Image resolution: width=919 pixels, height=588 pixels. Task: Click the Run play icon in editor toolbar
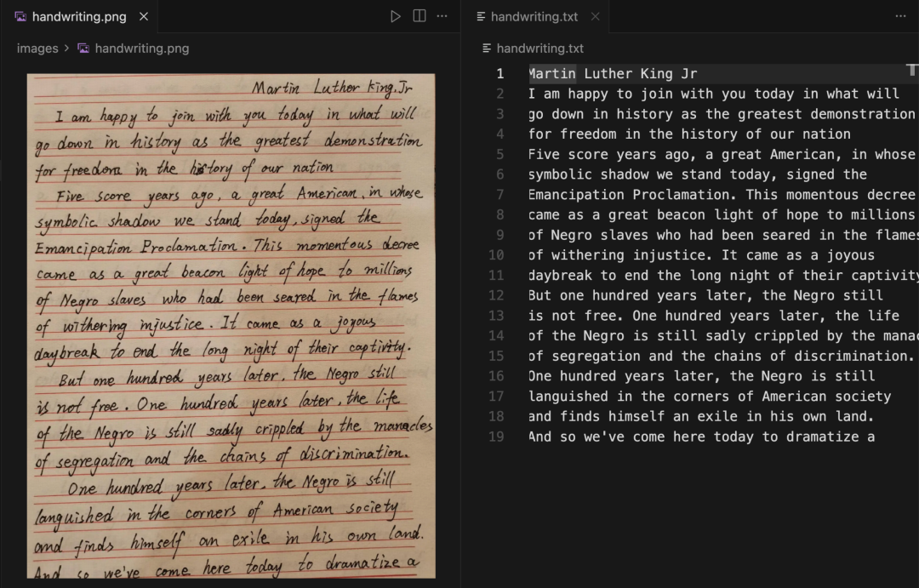click(396, 16)
